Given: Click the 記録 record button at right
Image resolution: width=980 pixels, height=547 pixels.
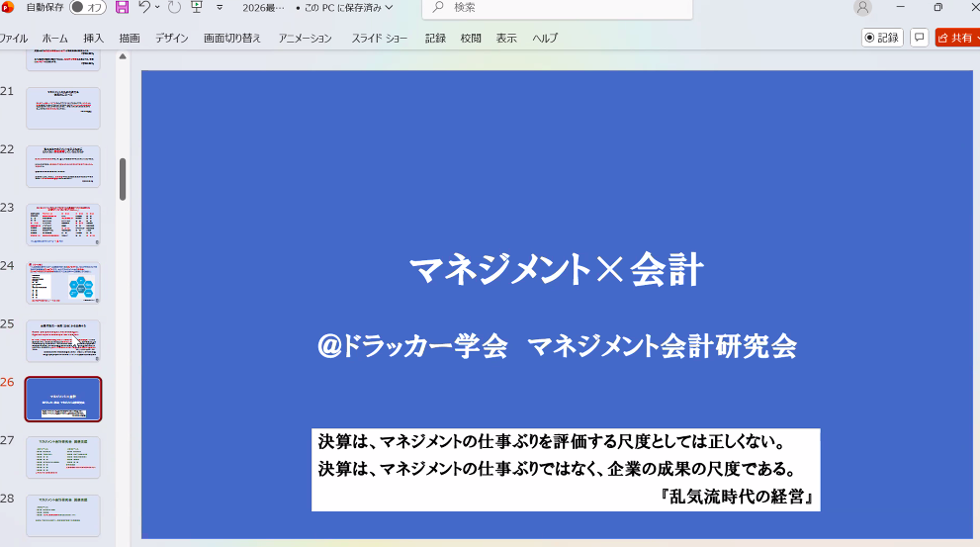Looking at the screenshot, I should (x=881, y=38).
